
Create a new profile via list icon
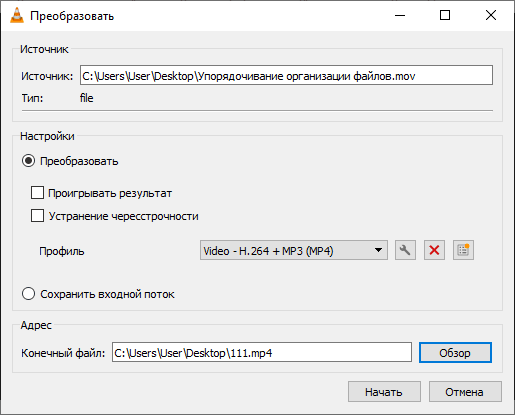463,250
